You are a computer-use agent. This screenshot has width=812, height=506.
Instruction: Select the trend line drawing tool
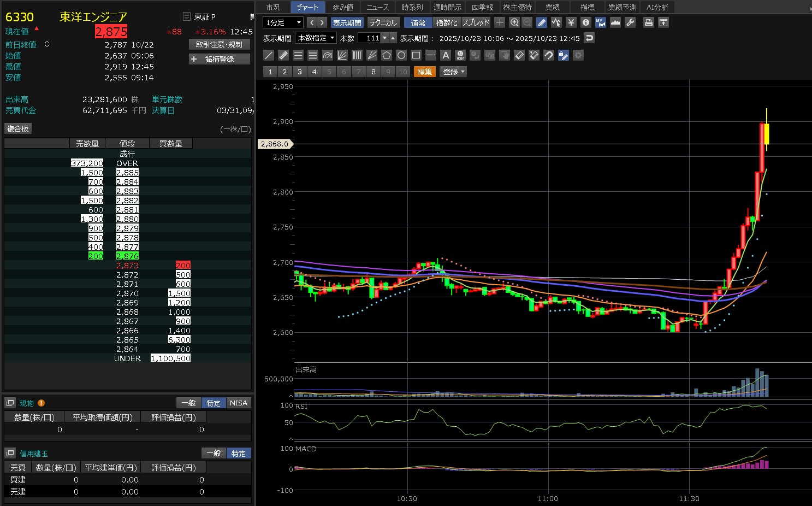click(269, 55)
